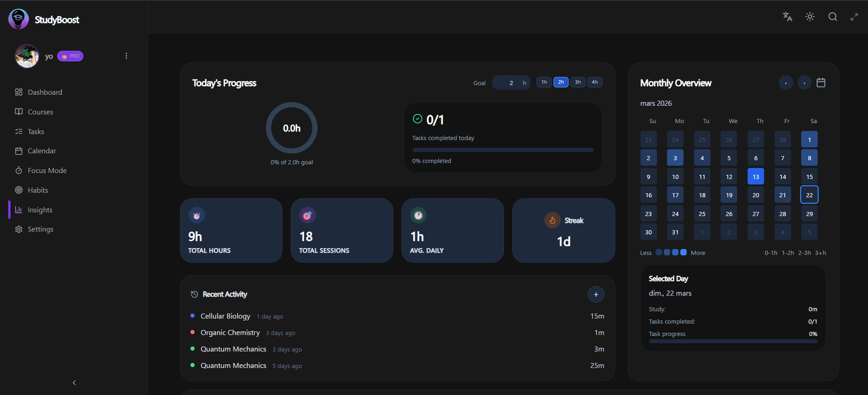The height and width of the screenshot is (395, 868).
Task: Click the StudyBoost logo icon
Action: 18,19
